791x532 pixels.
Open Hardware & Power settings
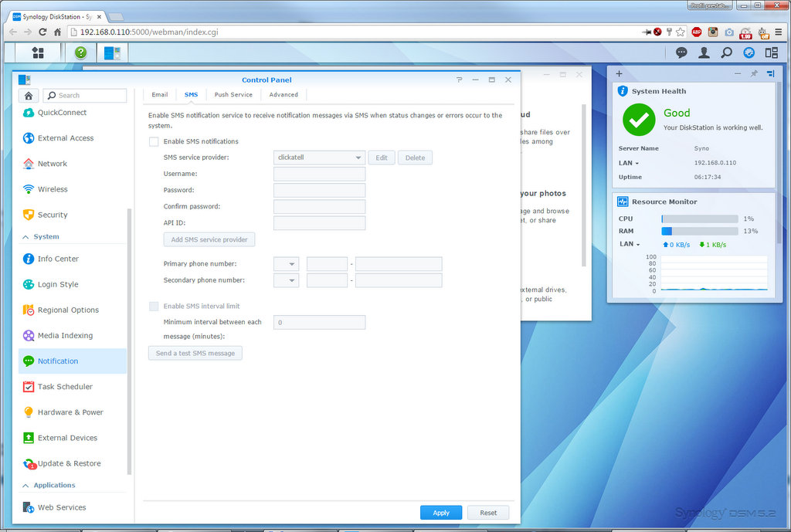73,412
